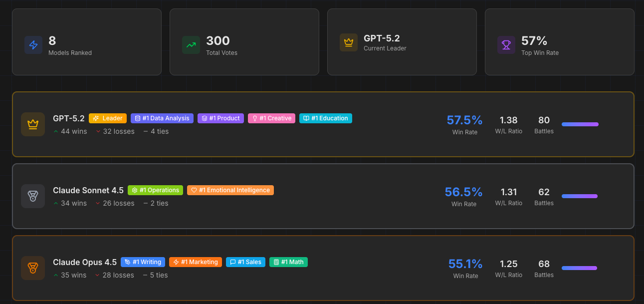Click the Claude Opus 4.5 win rate progress bar

pos(579,268)
